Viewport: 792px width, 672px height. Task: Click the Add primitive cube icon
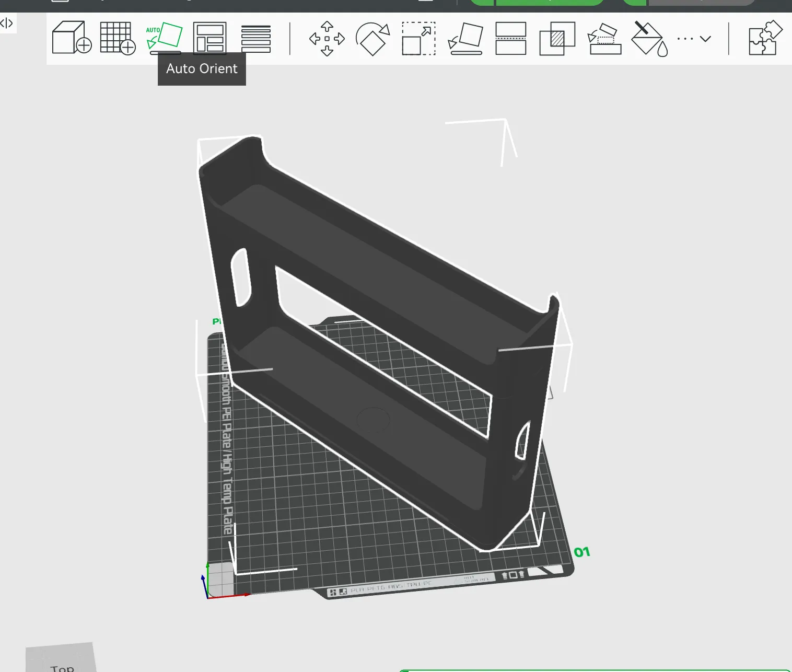tap(72, 37)
